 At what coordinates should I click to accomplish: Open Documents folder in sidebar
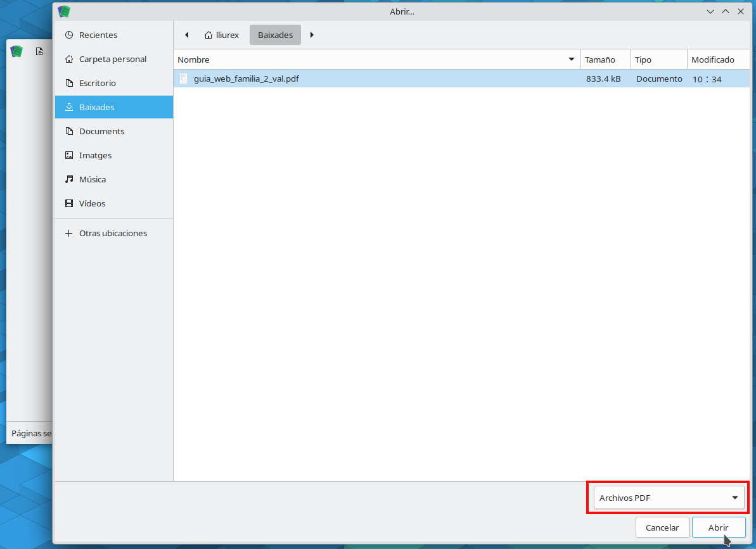tap(114, 131)
